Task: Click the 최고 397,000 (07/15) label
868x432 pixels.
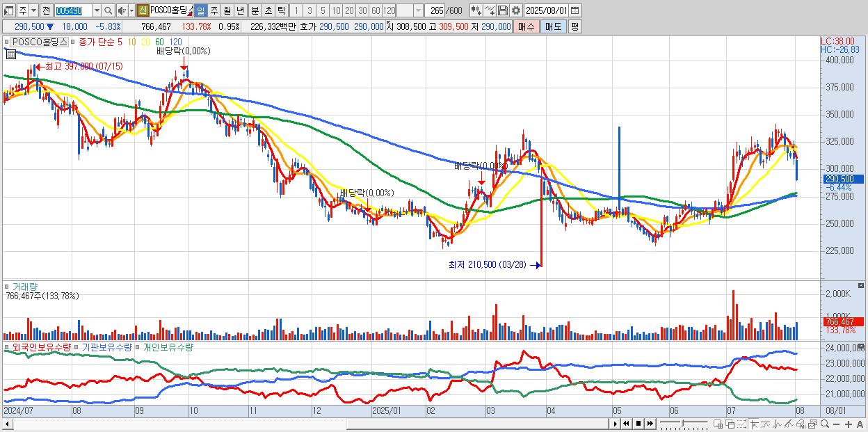Action: coord(83,66)
